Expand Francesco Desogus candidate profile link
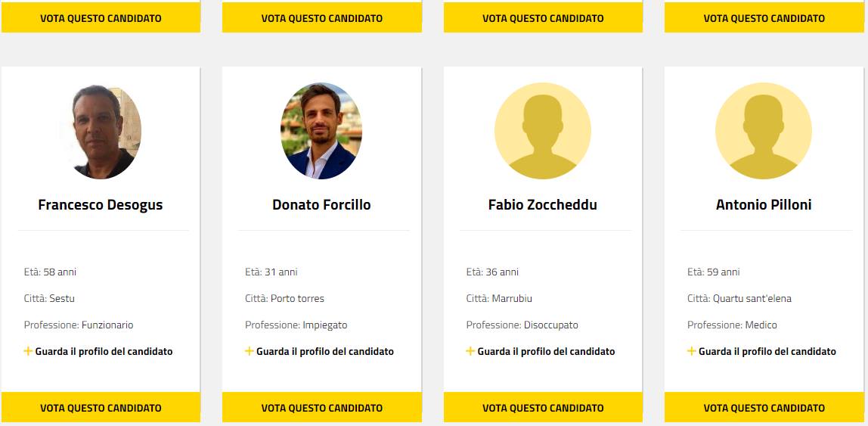The image size is (868, 426). [104, 351]
